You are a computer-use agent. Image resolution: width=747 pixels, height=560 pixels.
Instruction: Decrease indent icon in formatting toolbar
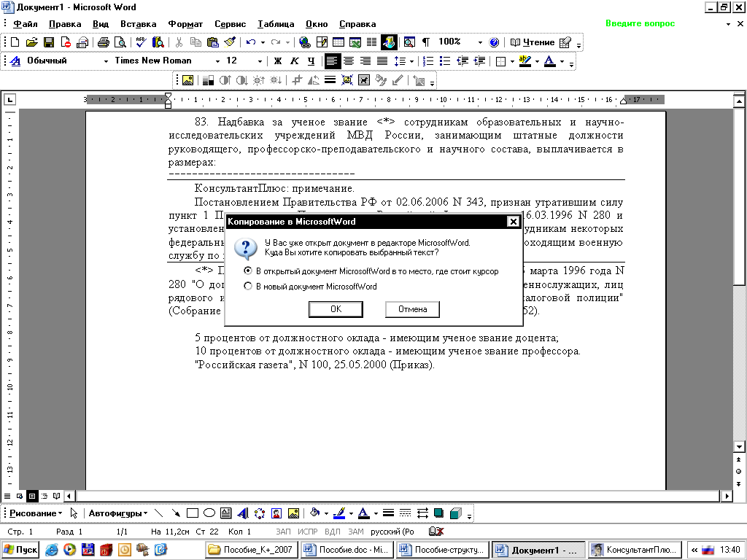coord(462,61)
